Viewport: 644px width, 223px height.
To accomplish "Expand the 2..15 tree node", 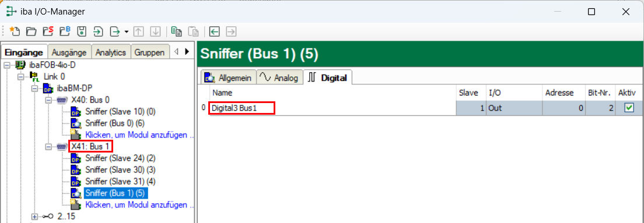I will click(x=34, y=216).
